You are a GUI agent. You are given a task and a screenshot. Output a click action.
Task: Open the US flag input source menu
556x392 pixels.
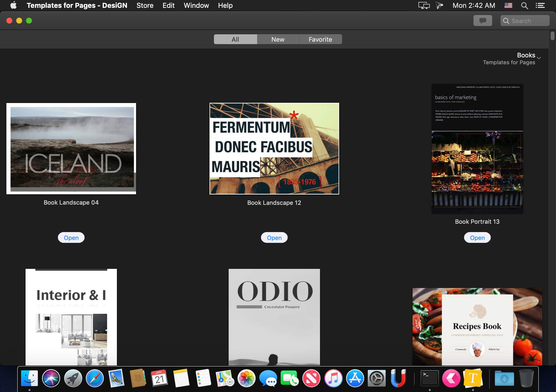pos(508,5)
